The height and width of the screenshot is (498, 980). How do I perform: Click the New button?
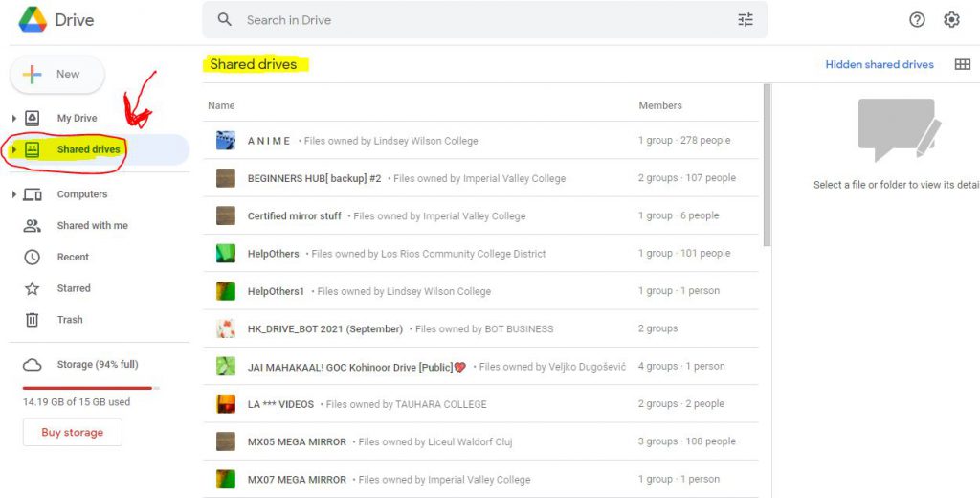point(57,74)
